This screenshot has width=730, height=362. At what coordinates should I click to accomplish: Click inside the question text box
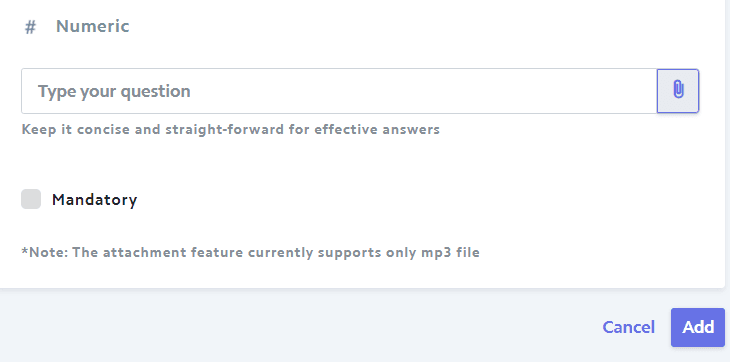click(339, 91)
